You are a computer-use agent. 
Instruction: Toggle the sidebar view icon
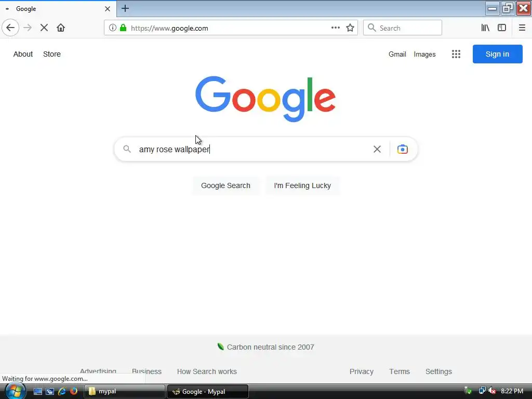[x=502, y=28]
